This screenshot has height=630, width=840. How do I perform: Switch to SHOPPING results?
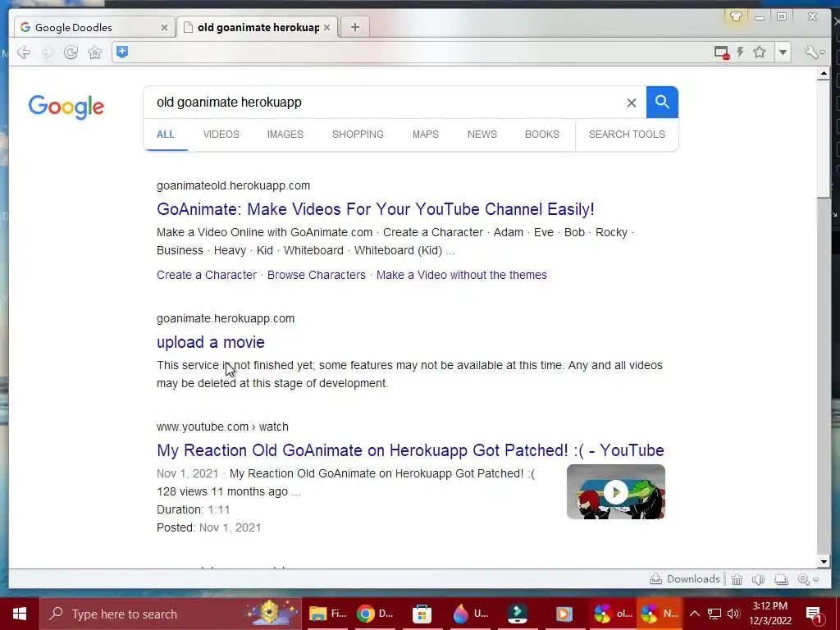(x=358, y=135)
